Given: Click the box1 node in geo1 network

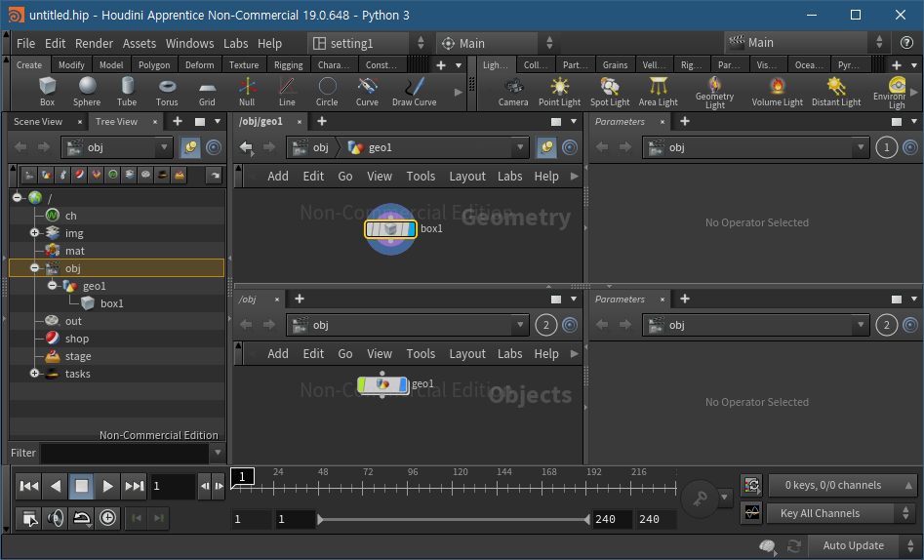Looking at the screenshot, I should (x=390, y=228).
